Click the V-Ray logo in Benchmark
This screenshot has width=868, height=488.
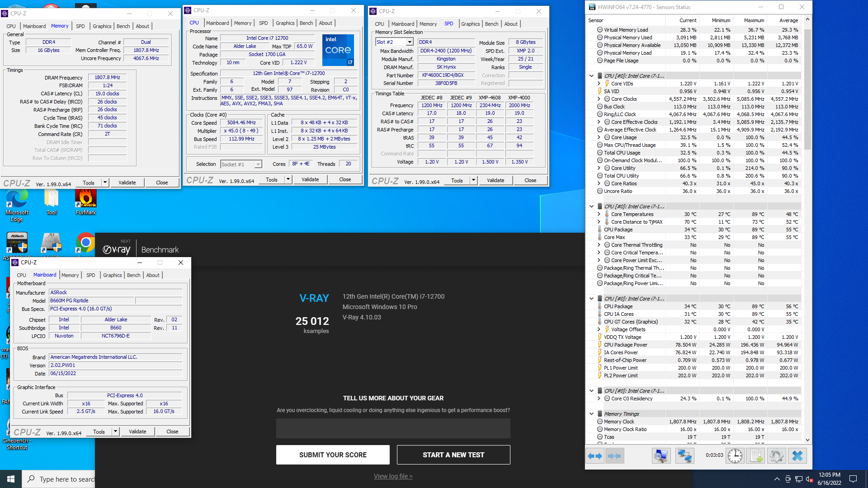[117, 249]
